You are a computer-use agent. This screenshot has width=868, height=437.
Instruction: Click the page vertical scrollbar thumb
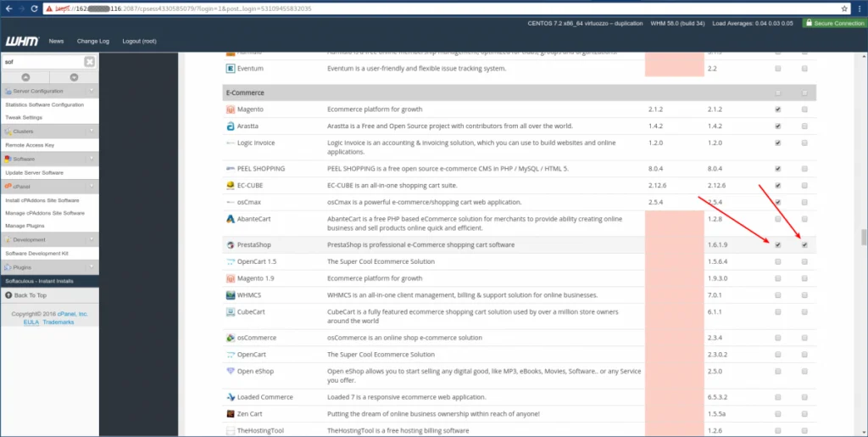click(864, 237)
